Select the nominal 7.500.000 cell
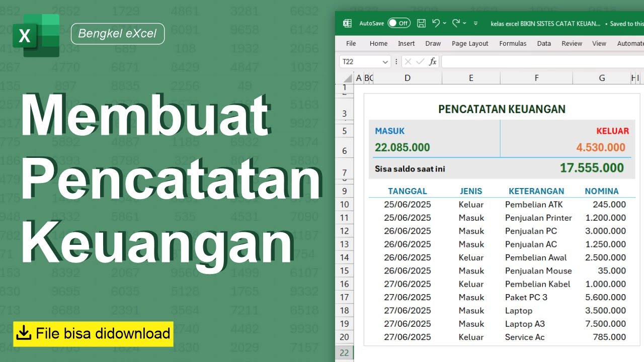The height and width of the screenshot is (362, 644). (606, 324)
